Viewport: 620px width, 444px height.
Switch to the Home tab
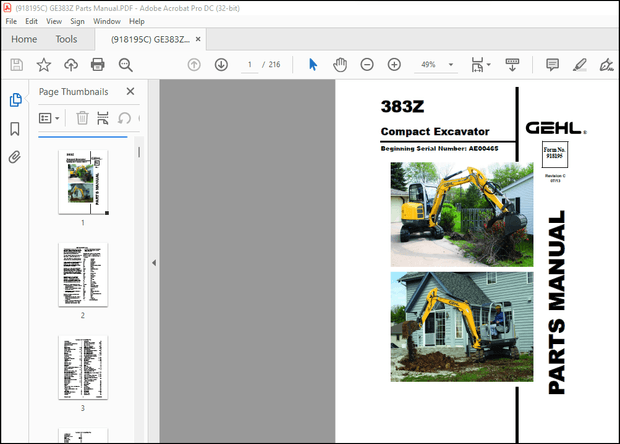point(24,39)
